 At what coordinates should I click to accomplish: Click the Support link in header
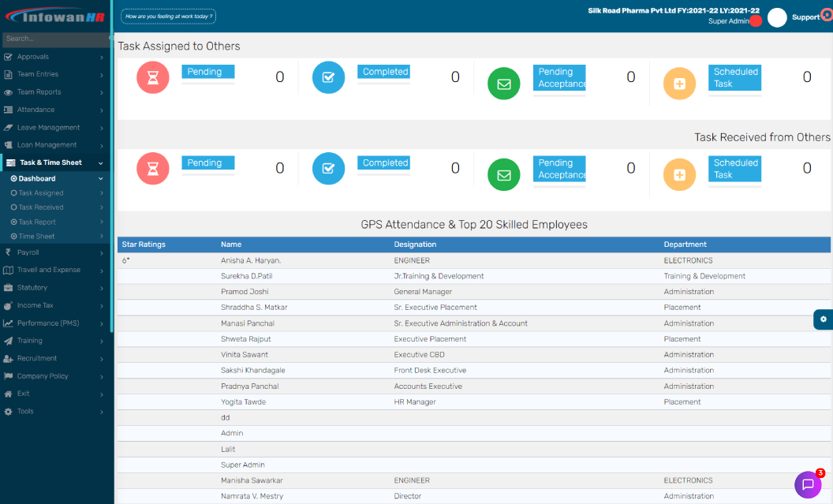point(805,17)
